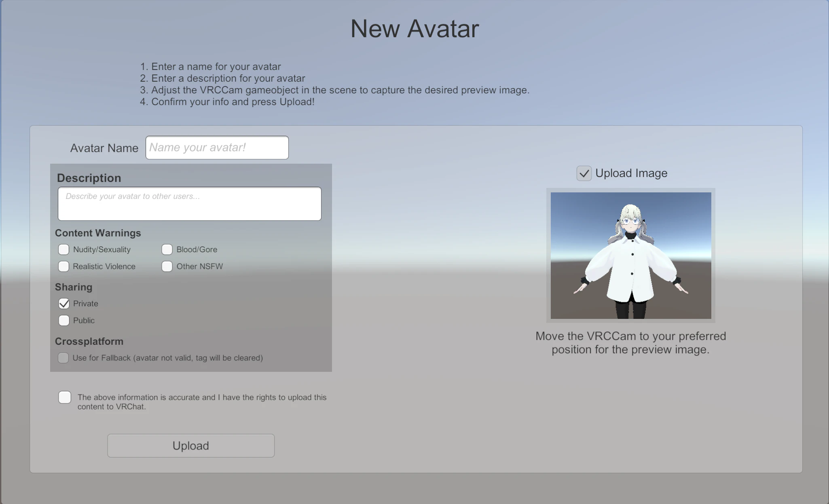This screenshot has height=504, width=829.
Task: Click the avatar preview image thumbnail
Action: pos(630,255)
